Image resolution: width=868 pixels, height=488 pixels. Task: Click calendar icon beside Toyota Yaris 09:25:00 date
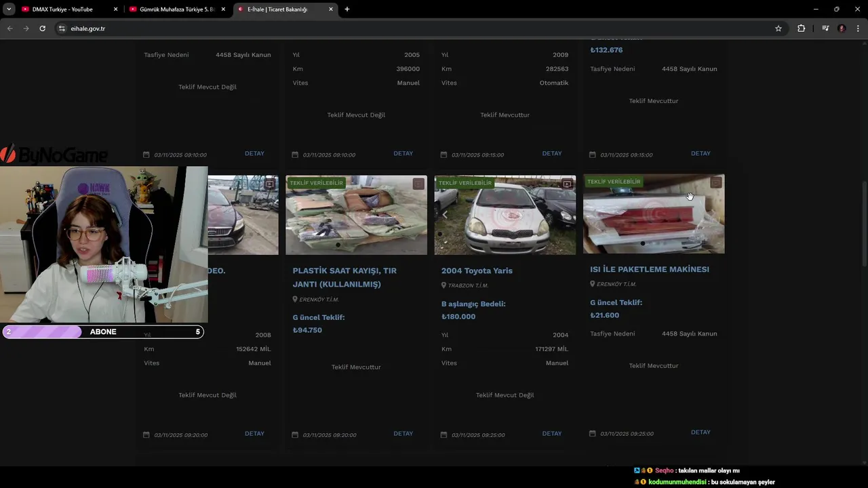[443, 434]
